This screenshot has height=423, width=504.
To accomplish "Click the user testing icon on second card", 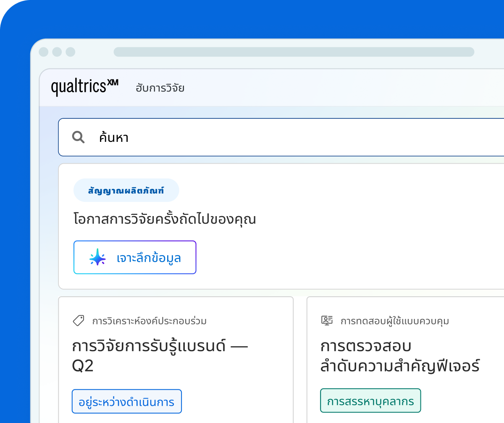I will coord(327,321).
